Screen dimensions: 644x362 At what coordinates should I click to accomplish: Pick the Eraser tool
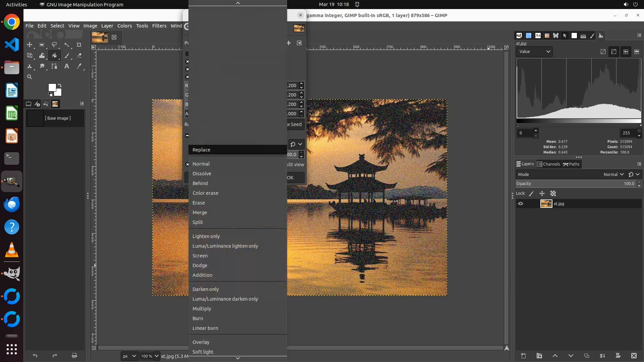79,56
